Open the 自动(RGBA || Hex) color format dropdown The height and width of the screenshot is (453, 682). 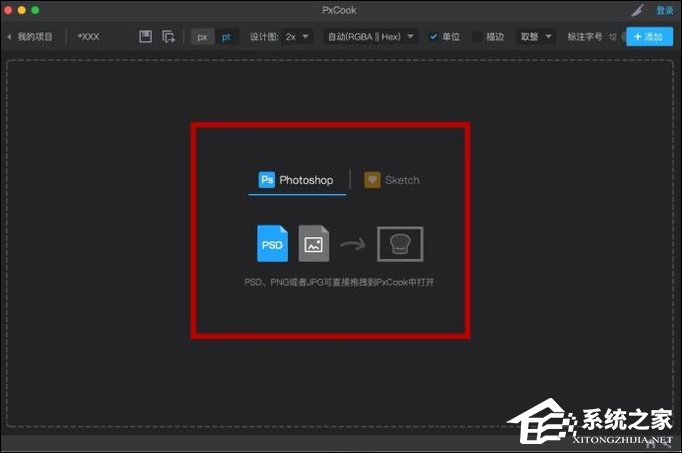[371, 37]
